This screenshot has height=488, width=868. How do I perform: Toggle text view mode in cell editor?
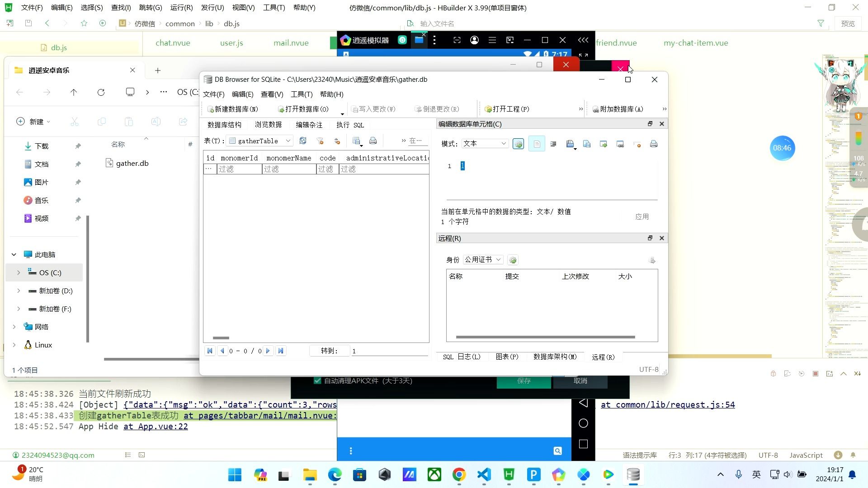(537, 144)
